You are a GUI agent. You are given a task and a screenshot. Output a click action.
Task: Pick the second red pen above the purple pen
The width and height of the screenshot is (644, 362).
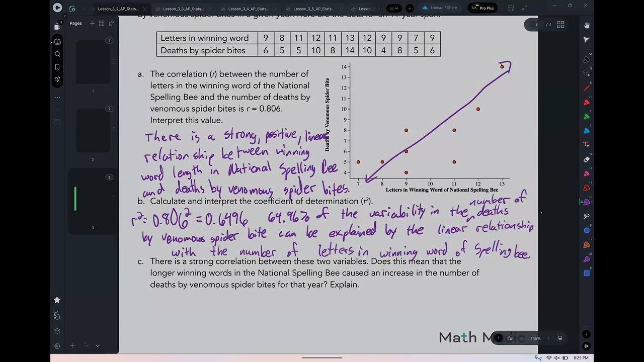[587, 188]
